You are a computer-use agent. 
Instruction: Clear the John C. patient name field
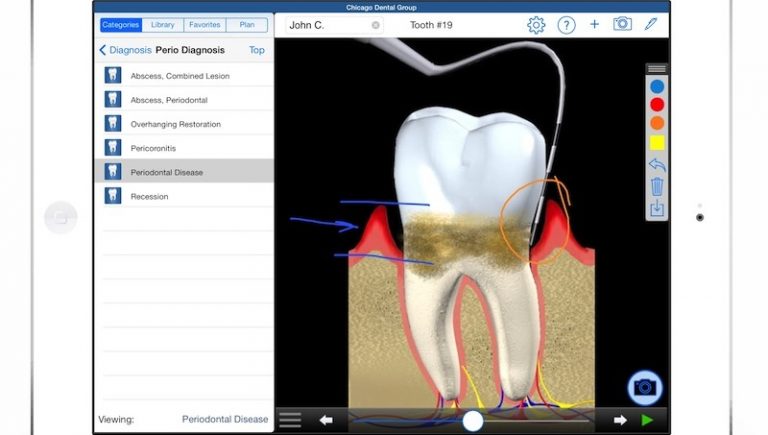click(x=376, y=25)
